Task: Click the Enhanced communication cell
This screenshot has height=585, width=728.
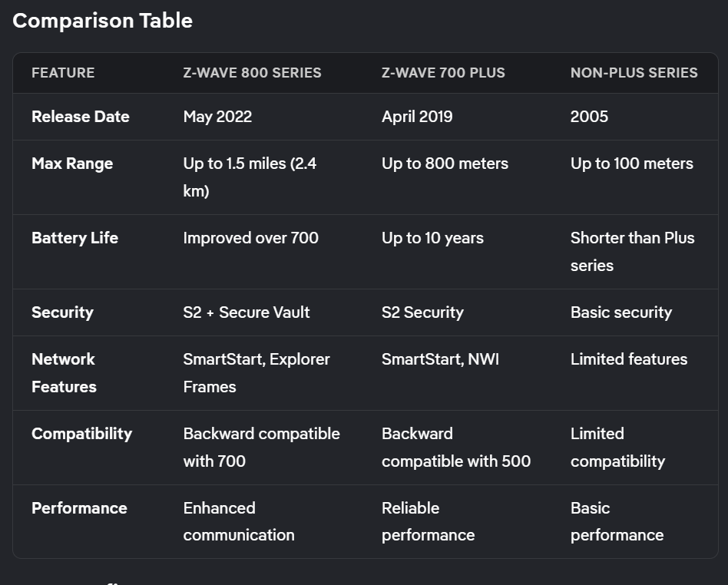Action: coord(238,522)
